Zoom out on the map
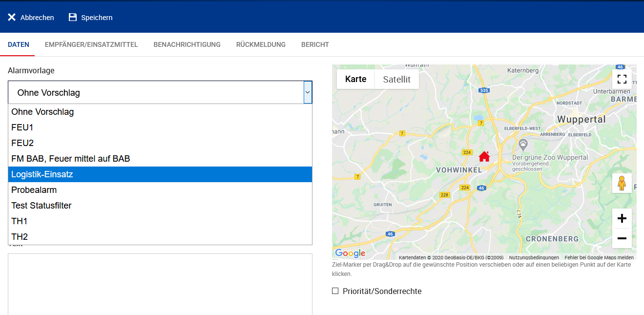Image resolution: width=644 pixels, height=315 pixels. (x=622, y=238)
